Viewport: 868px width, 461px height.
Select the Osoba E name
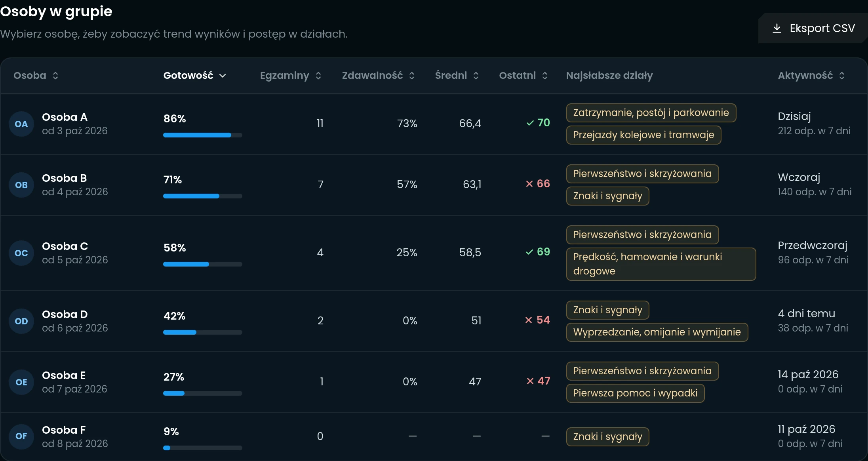[64, 375]
